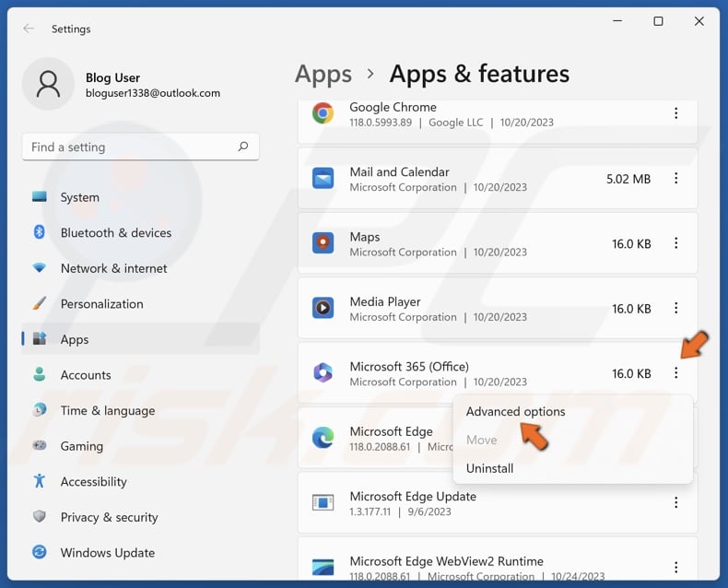The image size is (728, 588).
Task: Click the Edge WebView2 Runtime app icon
Action: 323,567
